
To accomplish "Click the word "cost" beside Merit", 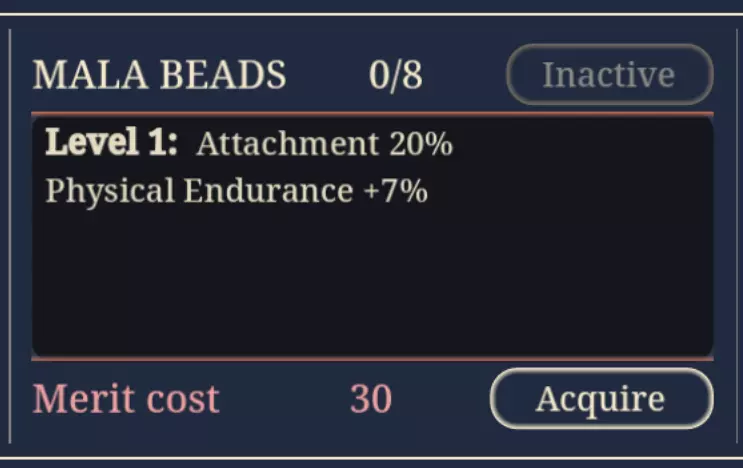I will click(x=181, y=399).
